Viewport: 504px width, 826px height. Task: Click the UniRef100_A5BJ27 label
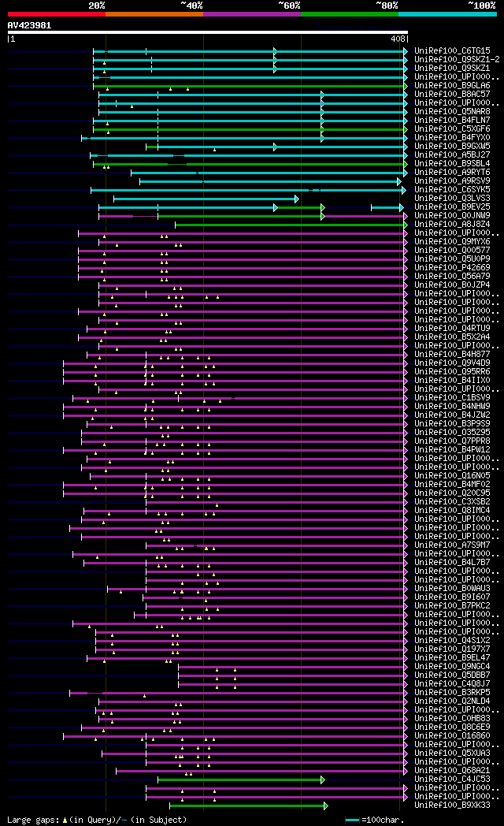click(452, 154)
